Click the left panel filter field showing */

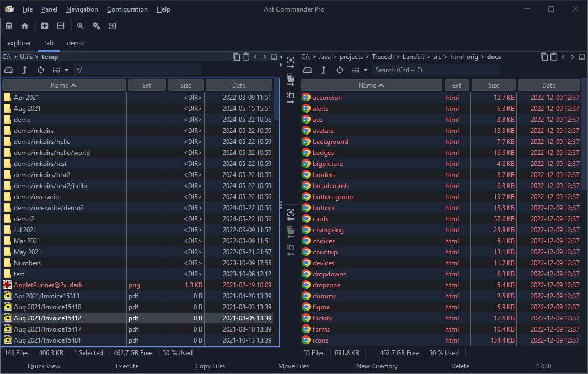(137, 70)
